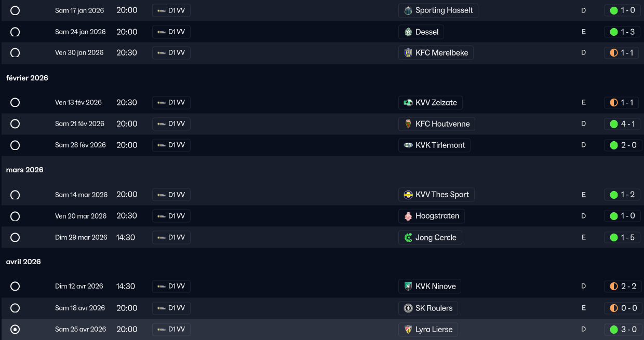Screen dimensions: 644x340
Task: Select the radio button for 17 jan 2026 match
Action: click(15, 10)
